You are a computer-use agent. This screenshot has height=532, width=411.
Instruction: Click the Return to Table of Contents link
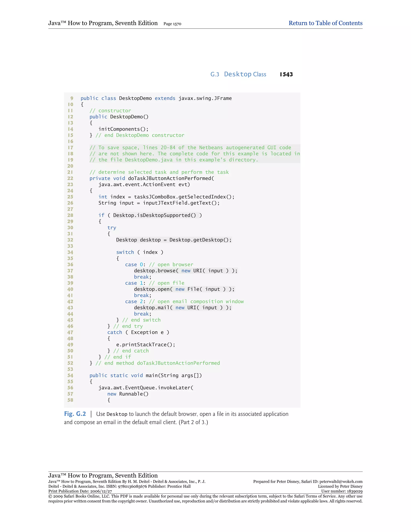[325, 23]
